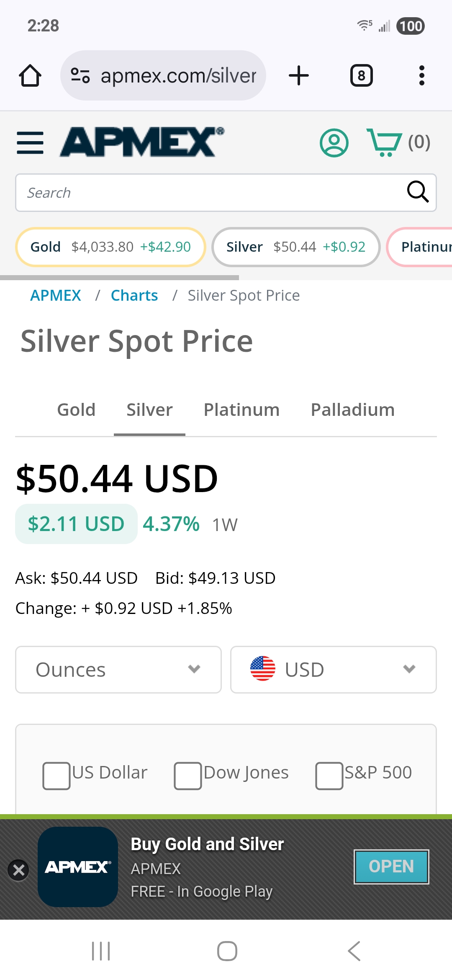The image size is (452, 980).
Task: Toggle the S&P 500 checkbox
Action: click(329, 776)
